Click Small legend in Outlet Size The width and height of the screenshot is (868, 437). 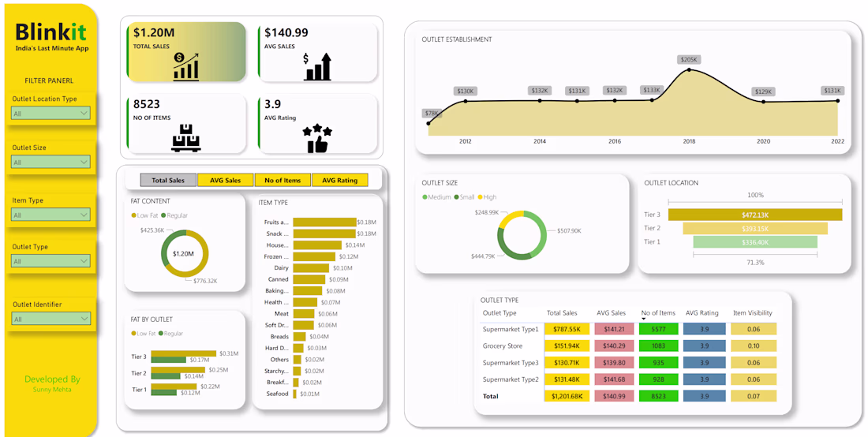464,197
